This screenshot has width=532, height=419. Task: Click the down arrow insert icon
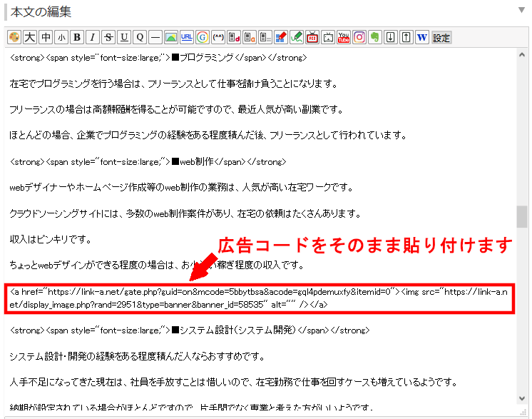point(391,37)
